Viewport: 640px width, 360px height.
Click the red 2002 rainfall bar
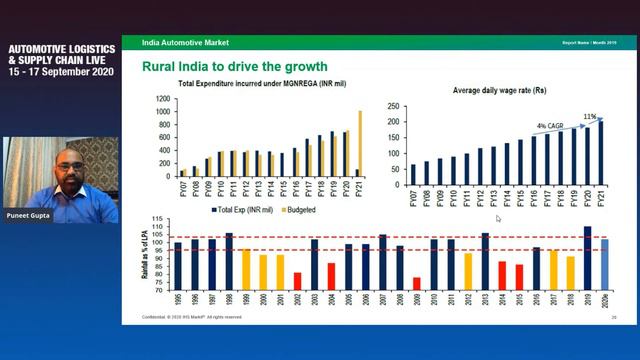[x=298, y=282]
